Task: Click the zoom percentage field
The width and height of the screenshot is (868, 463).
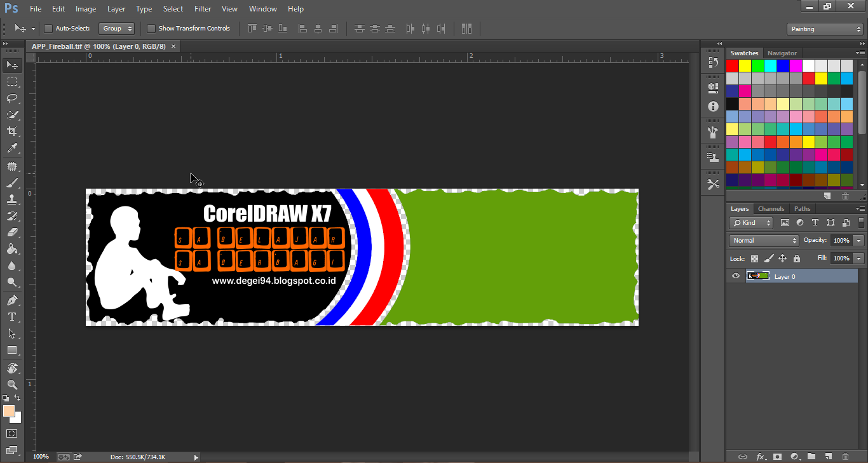Action: 41,457
